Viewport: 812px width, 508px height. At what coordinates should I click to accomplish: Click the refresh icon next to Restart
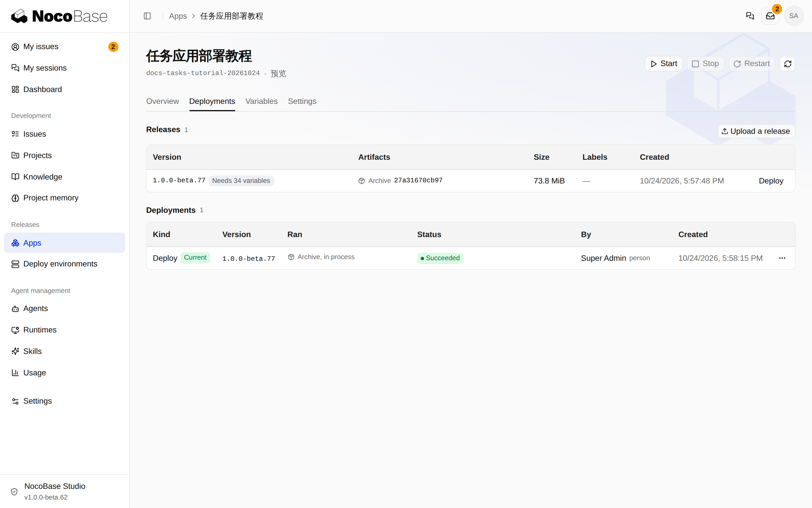(787, 64)
